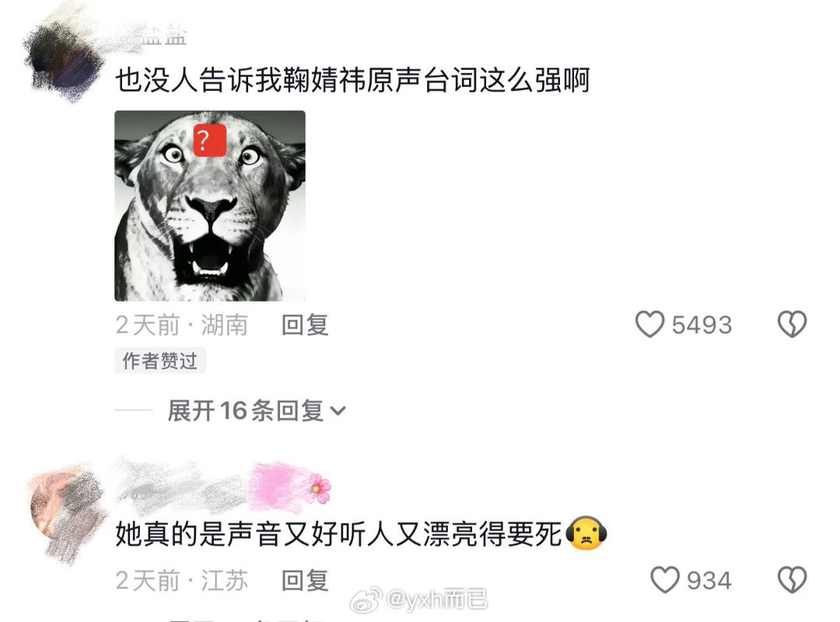Reply to the 江苏 comment via 回复
Viewport: 840px width, 622px height.
pos(305,581)
